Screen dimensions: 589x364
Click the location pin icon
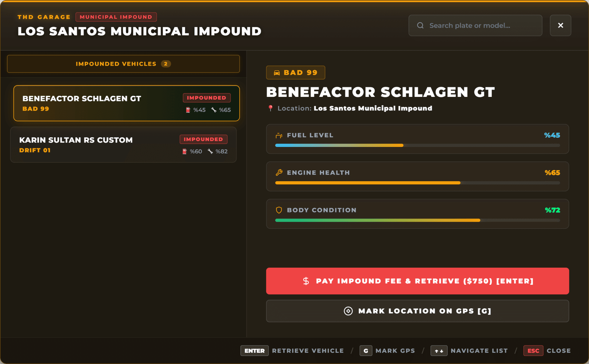pos(270,108)
